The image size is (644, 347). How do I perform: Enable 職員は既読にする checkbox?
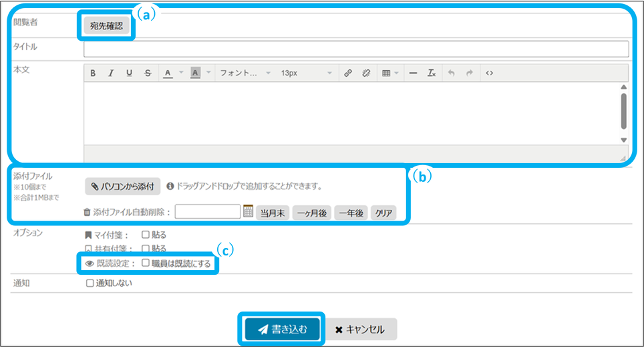(x=146, y=263)
